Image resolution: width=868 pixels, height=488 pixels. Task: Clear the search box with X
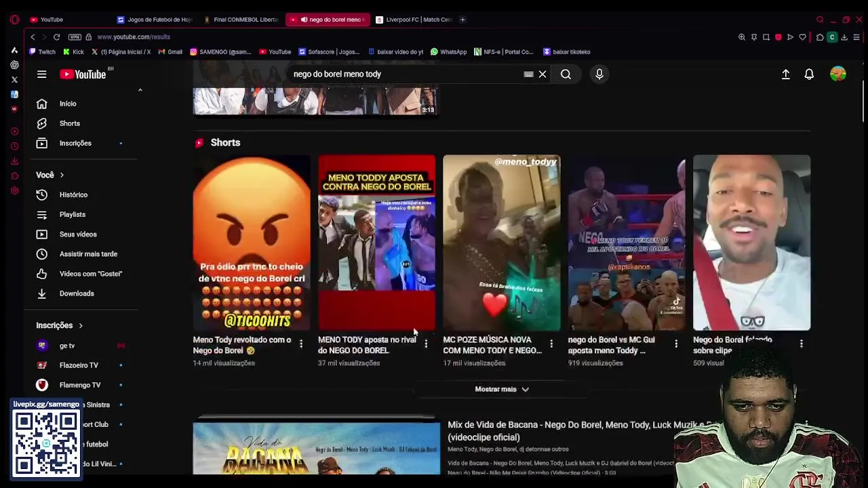pyautogui.click(x=542, y=75)
